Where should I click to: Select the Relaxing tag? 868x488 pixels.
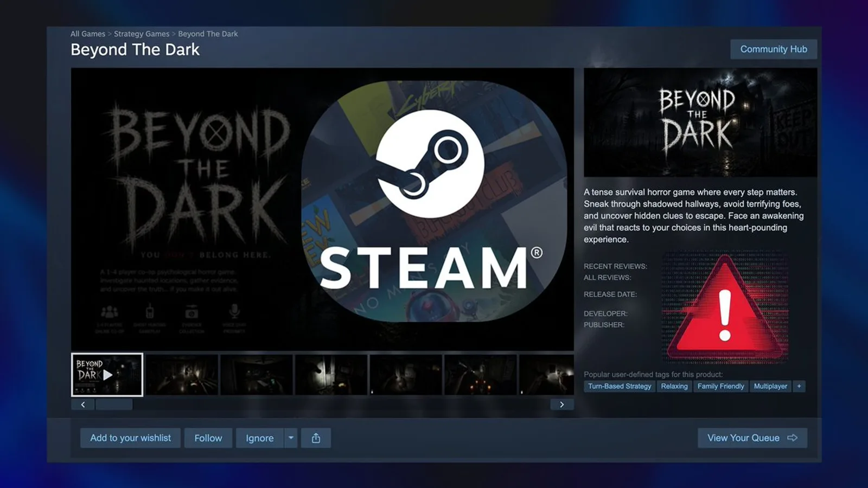point(674,386)
